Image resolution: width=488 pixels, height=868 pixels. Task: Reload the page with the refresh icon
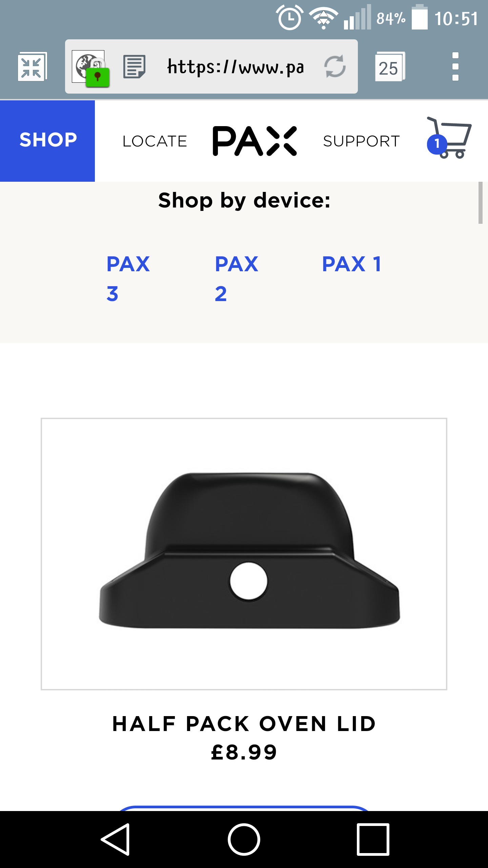coord(335,66)
